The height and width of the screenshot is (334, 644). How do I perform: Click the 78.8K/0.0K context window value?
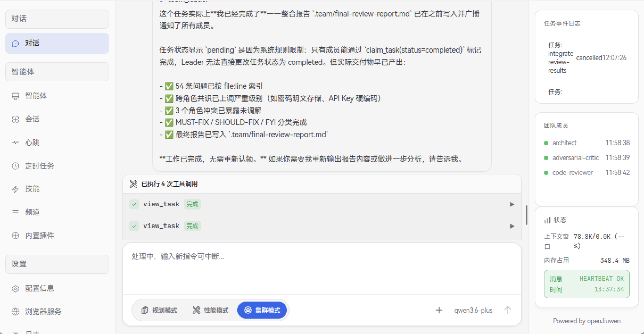point(599,241)
